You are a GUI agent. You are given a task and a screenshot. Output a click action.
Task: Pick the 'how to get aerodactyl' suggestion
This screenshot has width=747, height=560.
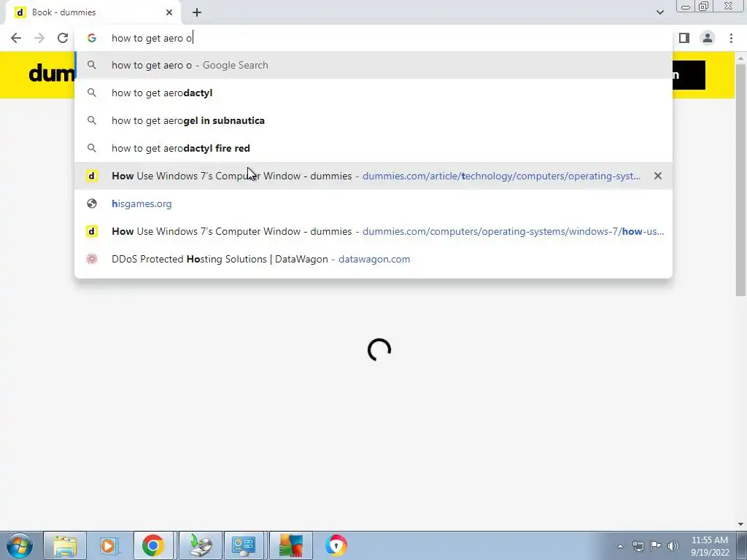pos(373,93)
